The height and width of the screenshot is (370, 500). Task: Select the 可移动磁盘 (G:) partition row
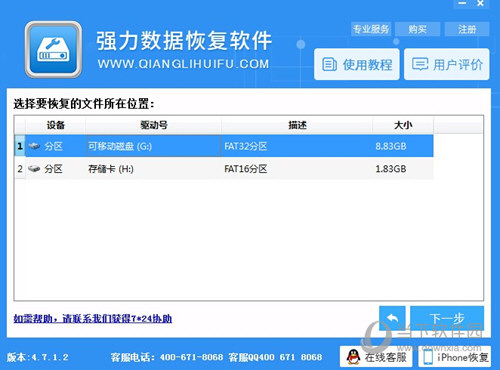click(x=224, y=146)
